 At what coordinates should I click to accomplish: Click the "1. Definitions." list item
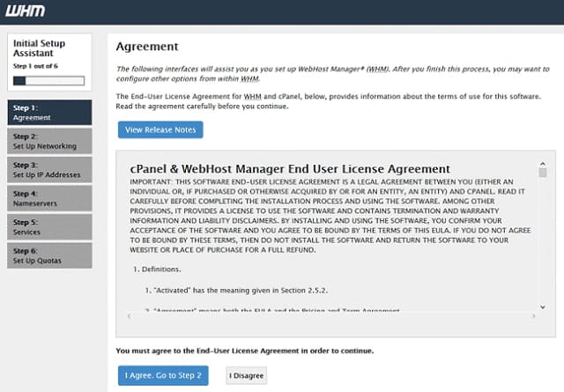(158, 267)
